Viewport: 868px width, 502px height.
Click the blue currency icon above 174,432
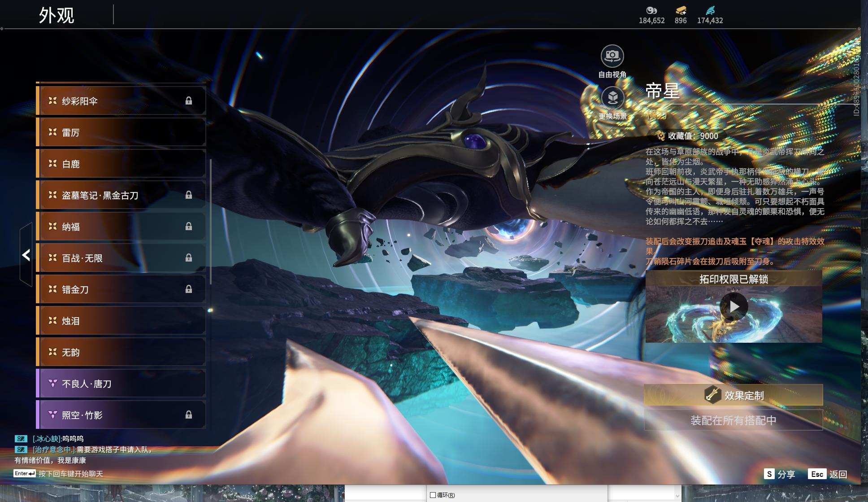click(x=710, y=10)
